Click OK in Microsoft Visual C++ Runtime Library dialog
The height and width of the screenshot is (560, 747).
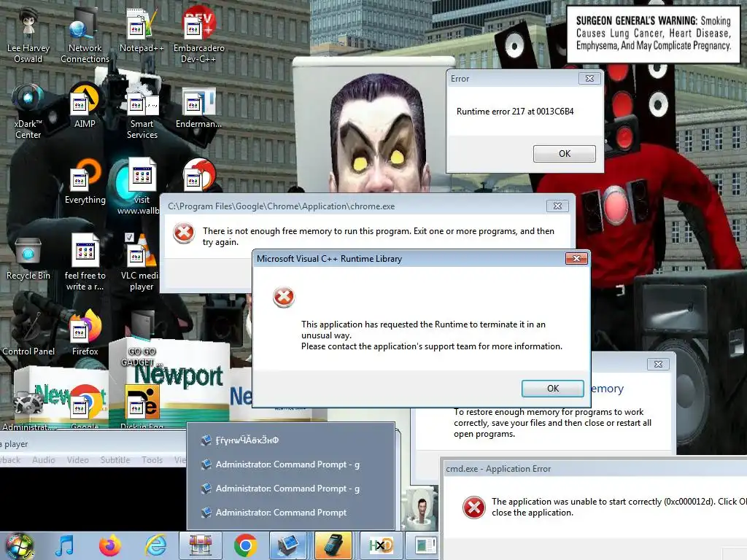(x=553, y=389)
